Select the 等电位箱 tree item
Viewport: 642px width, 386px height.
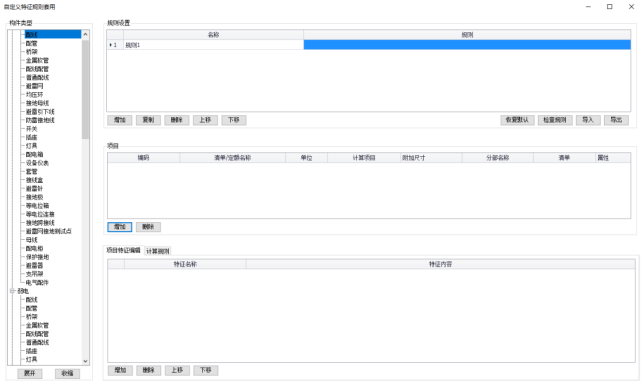37,206
